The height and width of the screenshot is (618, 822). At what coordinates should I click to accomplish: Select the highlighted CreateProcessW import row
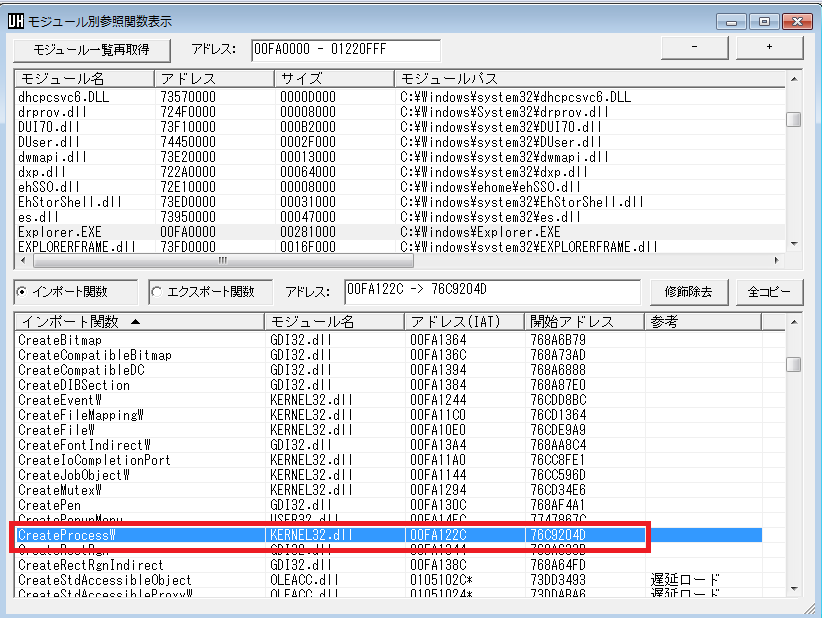point(388,535)
